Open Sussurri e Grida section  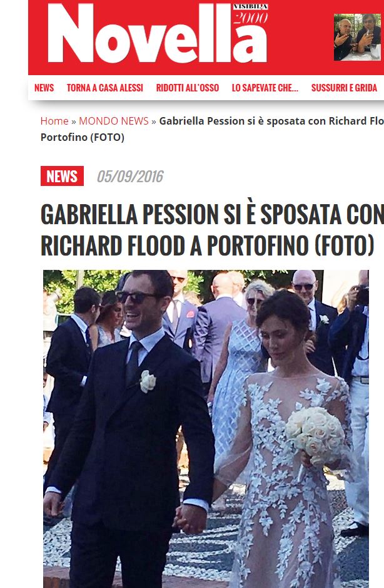[x=344, y=88]
